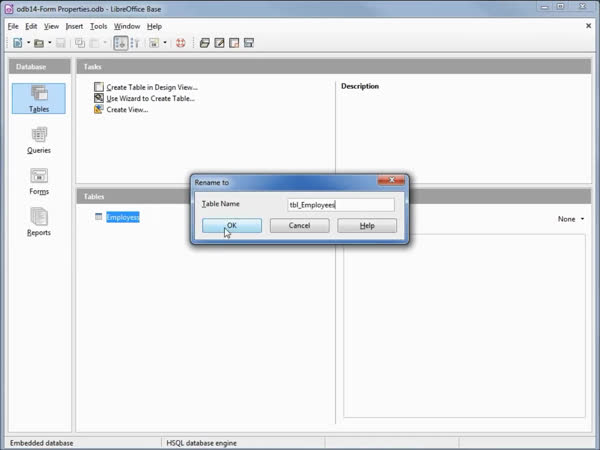
Task: Open the File menu
Action: click(x=13, y=26)
